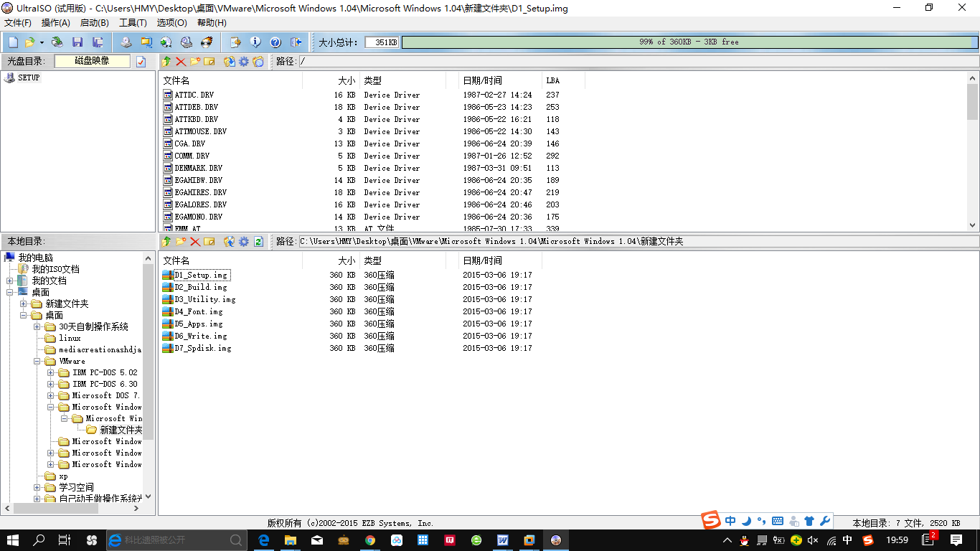980x551 pixels.
Task: Expand the IBM PC-DOS 6.30 folder
Action: 51,384
